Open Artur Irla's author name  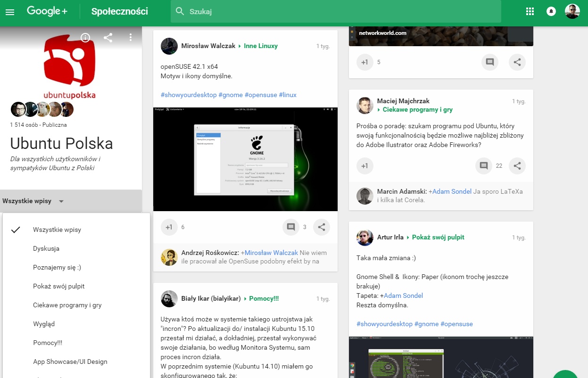[390, 238]
